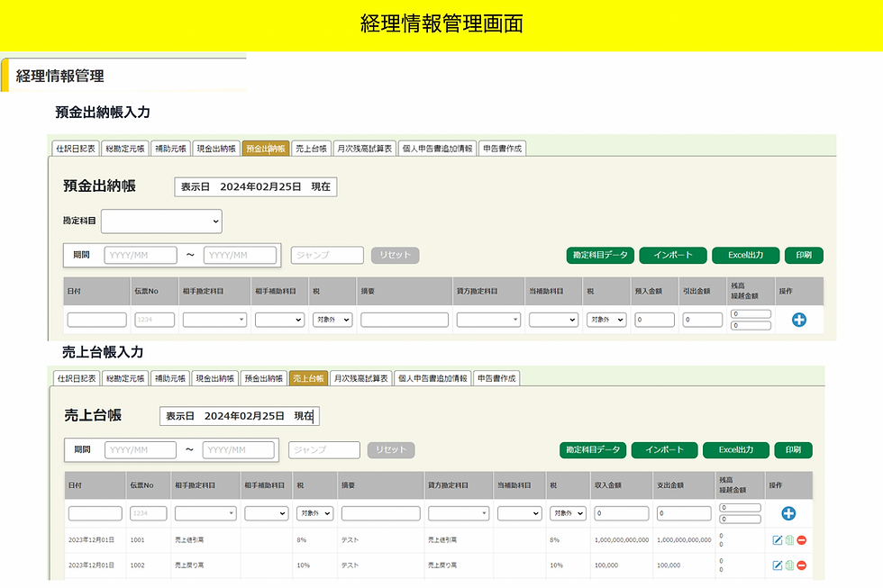
Task: Select 売上値引高 in 相手勘定科目 column
Action: pos(189,540)
